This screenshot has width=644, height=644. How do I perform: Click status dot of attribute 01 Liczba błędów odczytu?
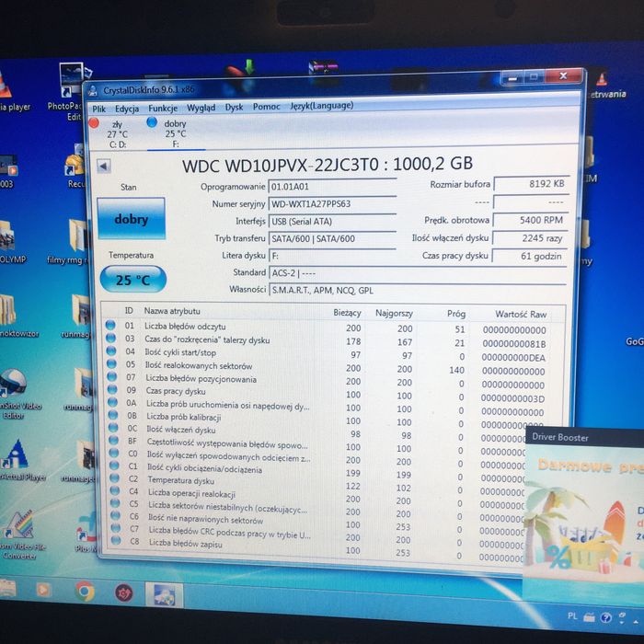tap(110, 325)
